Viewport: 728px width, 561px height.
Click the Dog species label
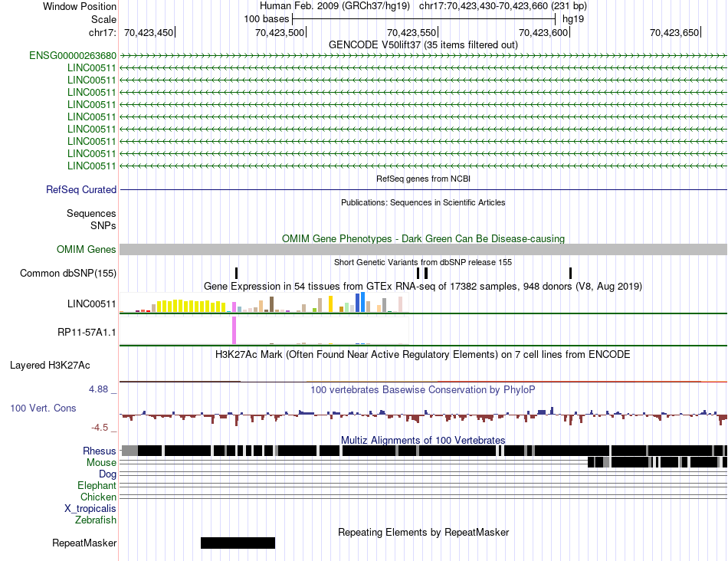coord(108,474)
